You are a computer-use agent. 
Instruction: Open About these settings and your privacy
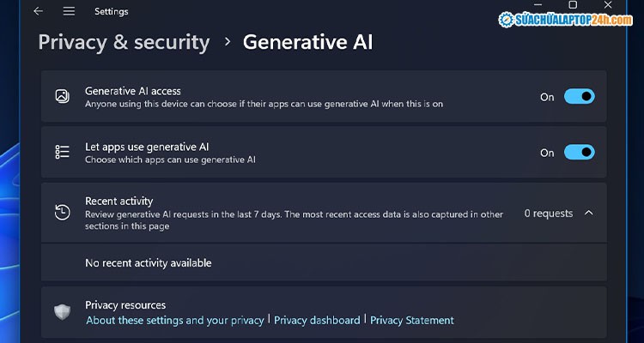(x=175, y=320)
